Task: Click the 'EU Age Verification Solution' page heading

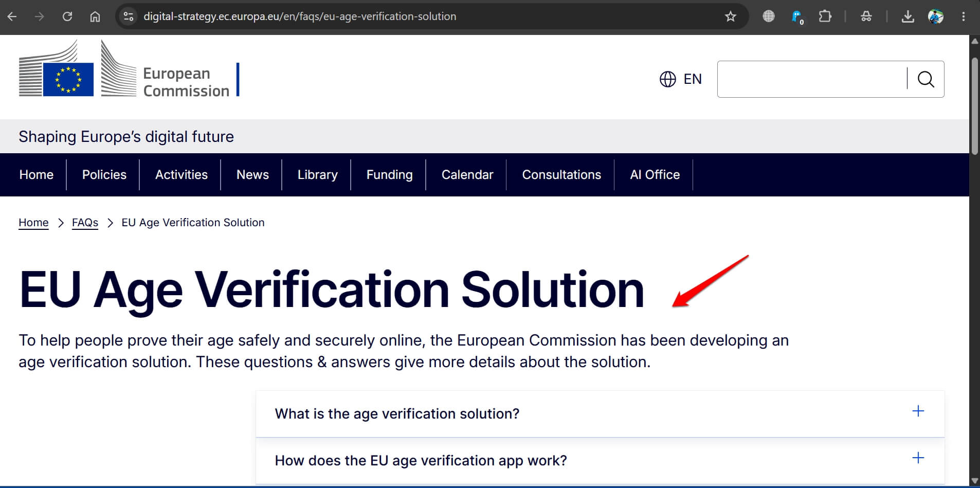Action: 332,291
